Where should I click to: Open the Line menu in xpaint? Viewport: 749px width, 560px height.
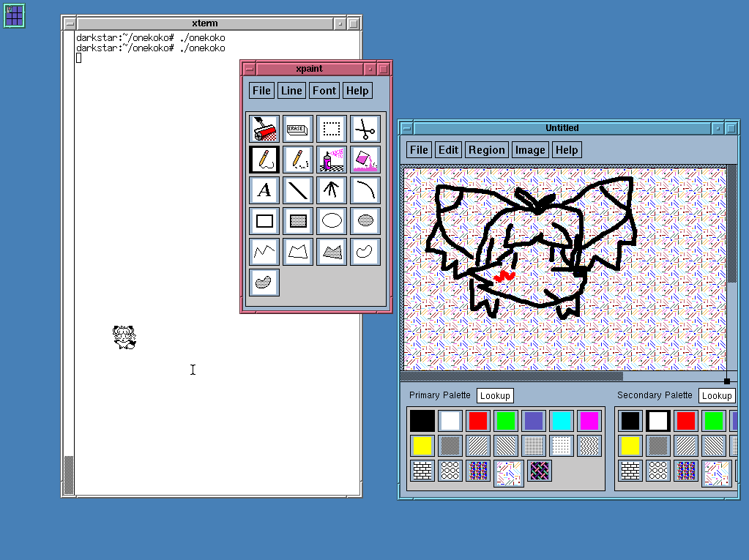(291, 91)
